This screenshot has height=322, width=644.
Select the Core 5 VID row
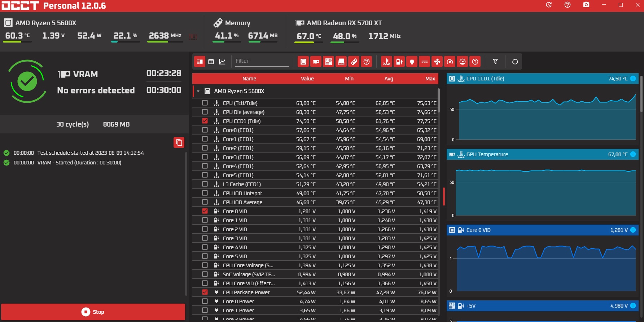pyautogui.click(x=315, y=256)
